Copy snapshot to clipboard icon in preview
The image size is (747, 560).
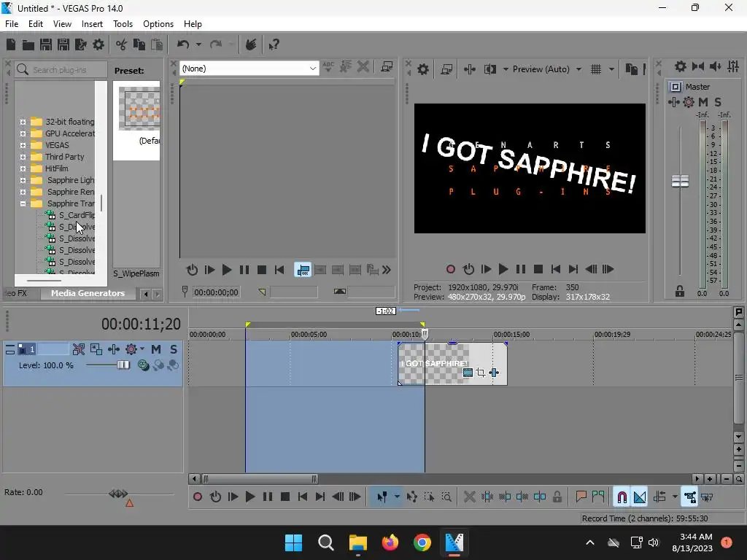(x=631, y=69)
